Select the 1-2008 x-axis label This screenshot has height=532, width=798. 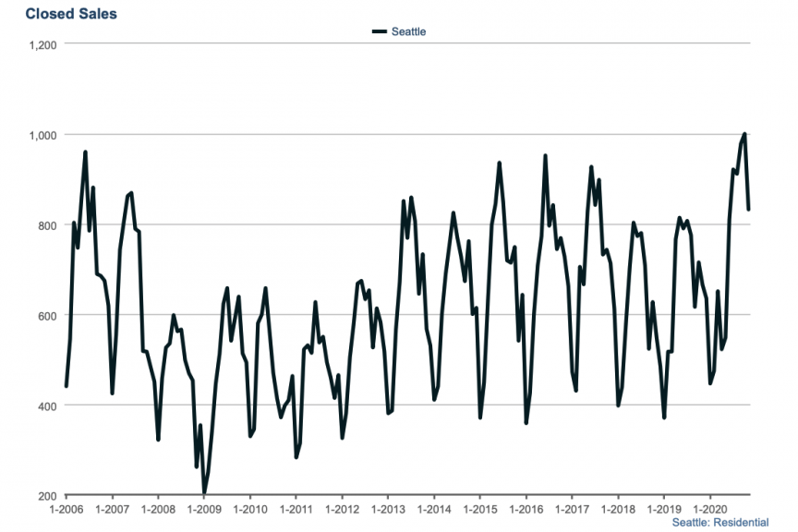157,508
